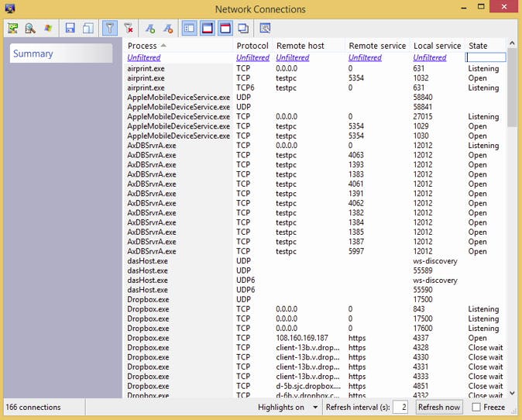Select the Summary tab in sidebar
Viewport: 522px width, 420px height.
point(33,53)
